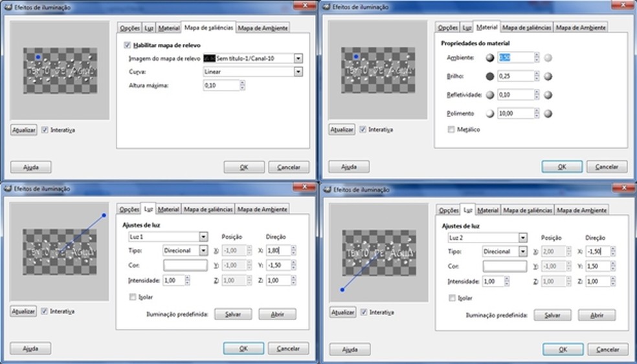Open Curva Linear dropdown

tap(298, 71)
